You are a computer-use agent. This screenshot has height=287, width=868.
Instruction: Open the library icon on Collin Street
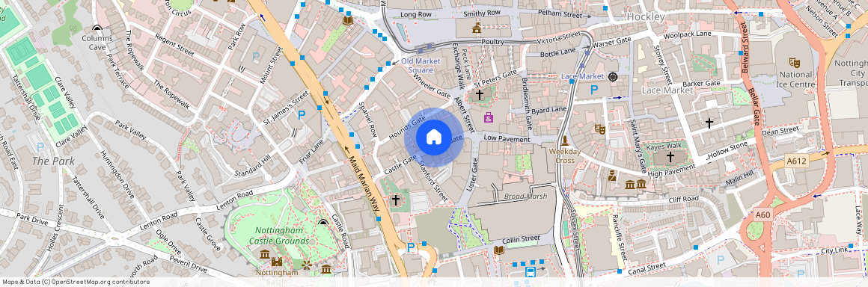[499, 250]
